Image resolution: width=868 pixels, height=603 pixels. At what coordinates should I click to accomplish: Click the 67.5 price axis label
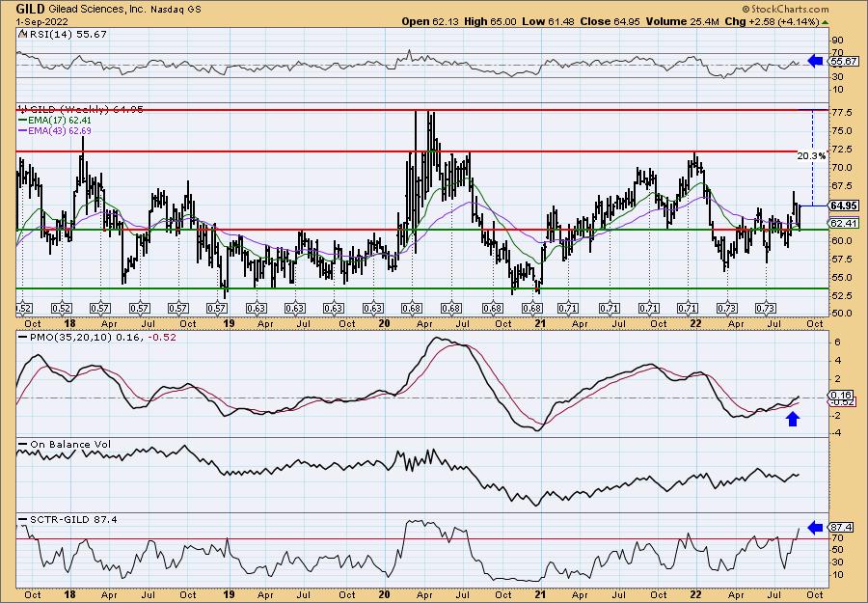pyautogui.click(x=840, y=186)
